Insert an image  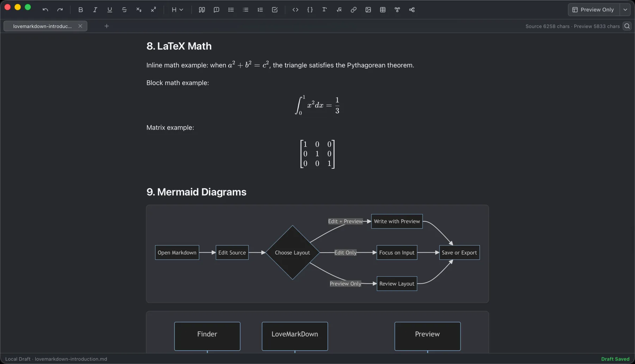pyautogui.click(x=368, y=10)
